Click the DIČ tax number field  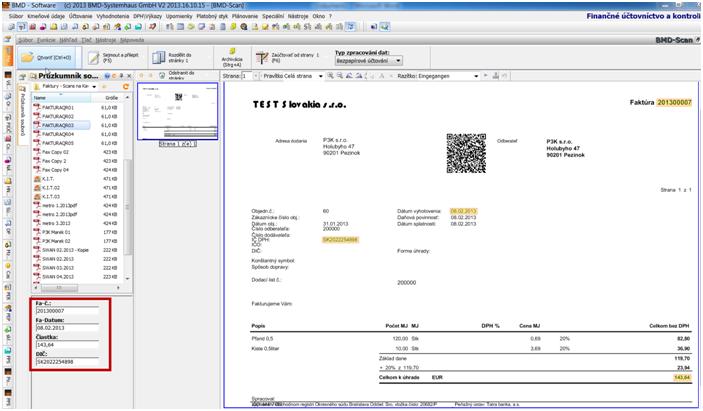(67, 362)
